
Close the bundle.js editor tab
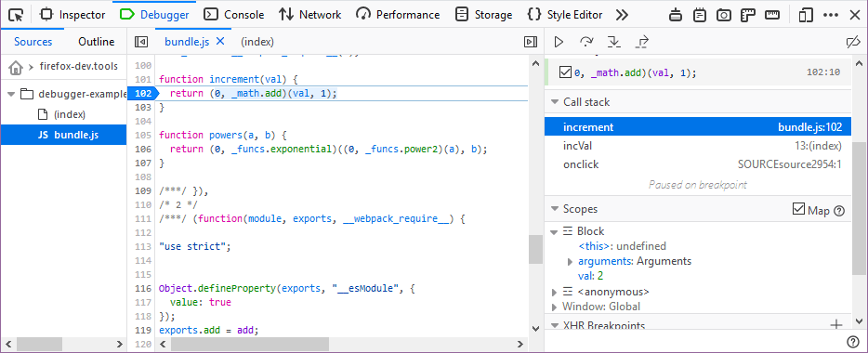click(220, 41)
